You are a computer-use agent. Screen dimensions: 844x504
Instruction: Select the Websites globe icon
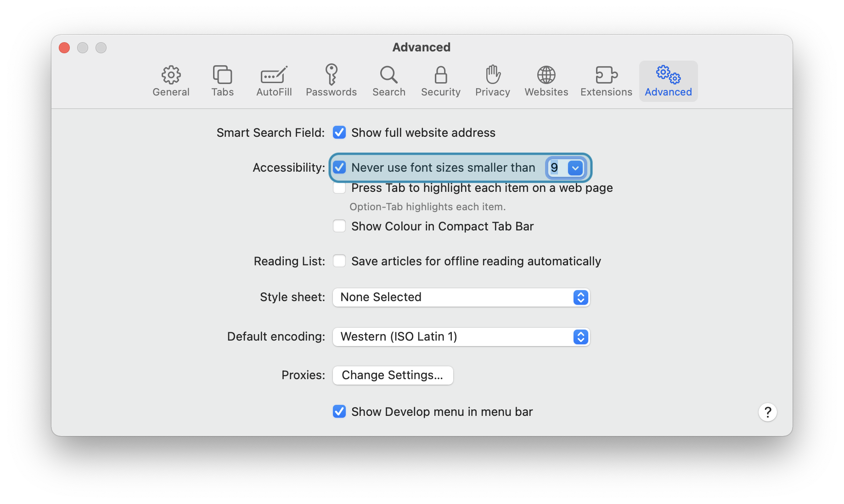[546, 81]
